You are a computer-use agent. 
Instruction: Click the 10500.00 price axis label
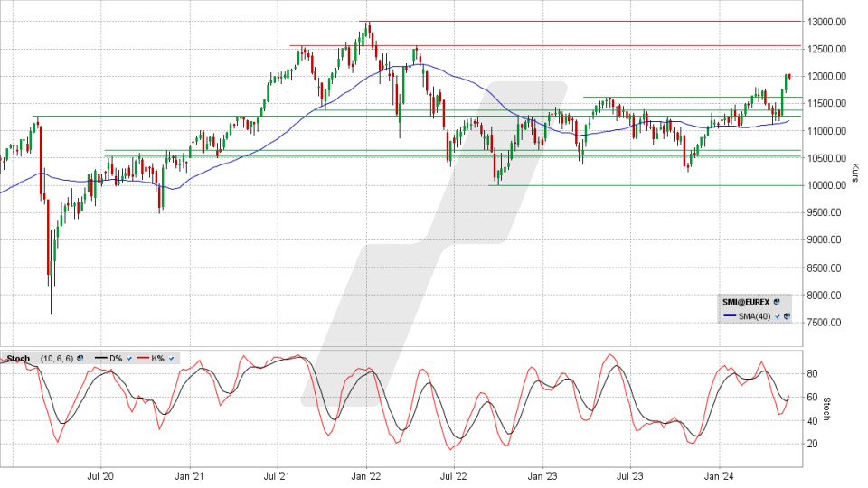pos(827,158)
